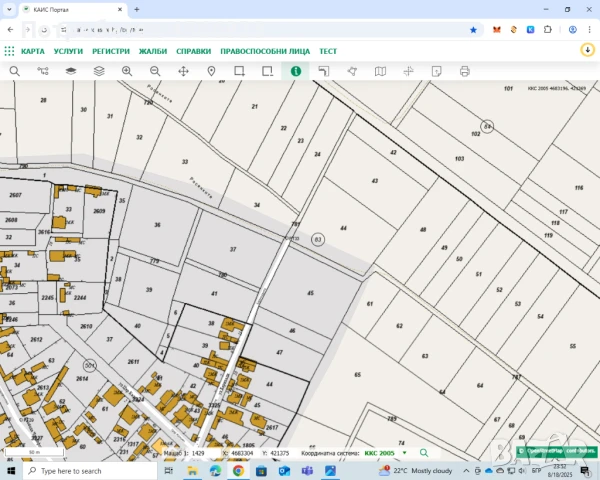Click the green search icon beside coordinate system

tap(423, 453)
